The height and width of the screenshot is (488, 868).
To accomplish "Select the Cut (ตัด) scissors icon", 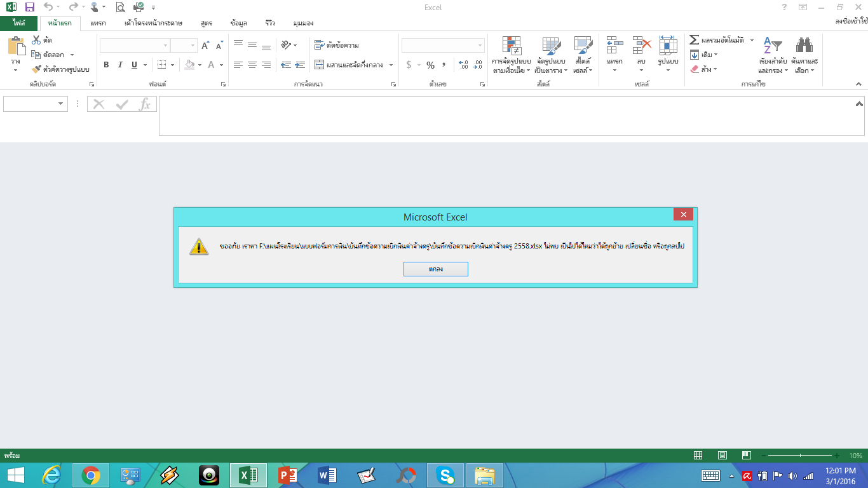I will click(36, 40).
